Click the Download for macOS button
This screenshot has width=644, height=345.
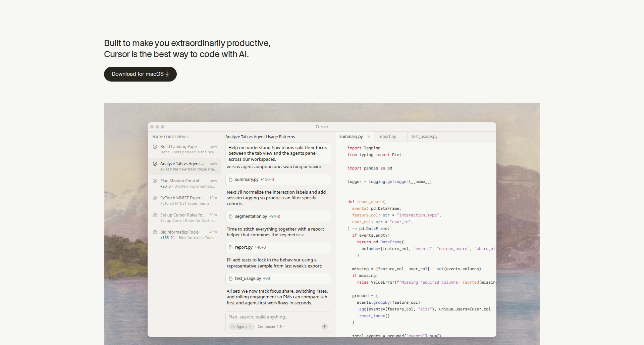coord(140,74)
